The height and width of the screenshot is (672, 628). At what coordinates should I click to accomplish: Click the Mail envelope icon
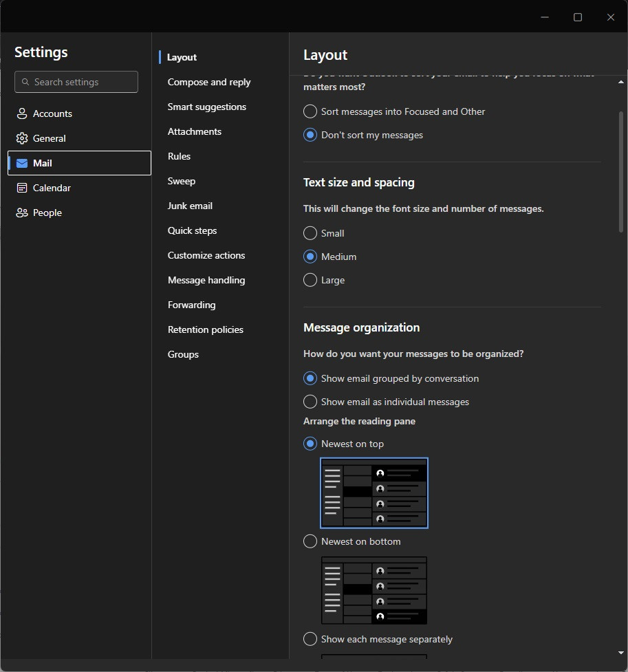(x=22, y=163)
